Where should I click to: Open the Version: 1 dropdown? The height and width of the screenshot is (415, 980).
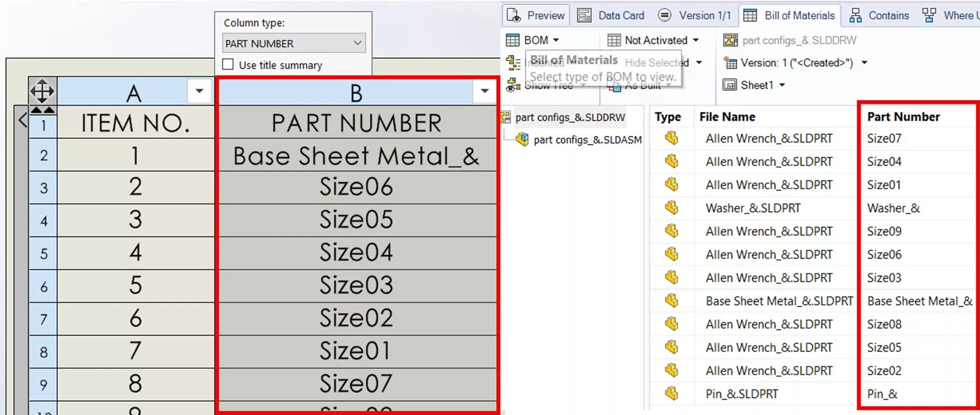795,62
